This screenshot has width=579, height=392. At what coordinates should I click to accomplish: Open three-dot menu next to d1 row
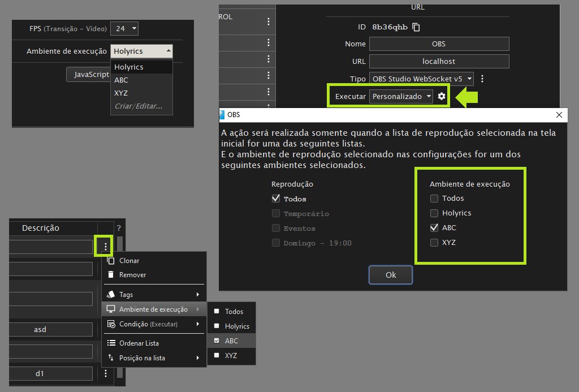coord(106,373)
